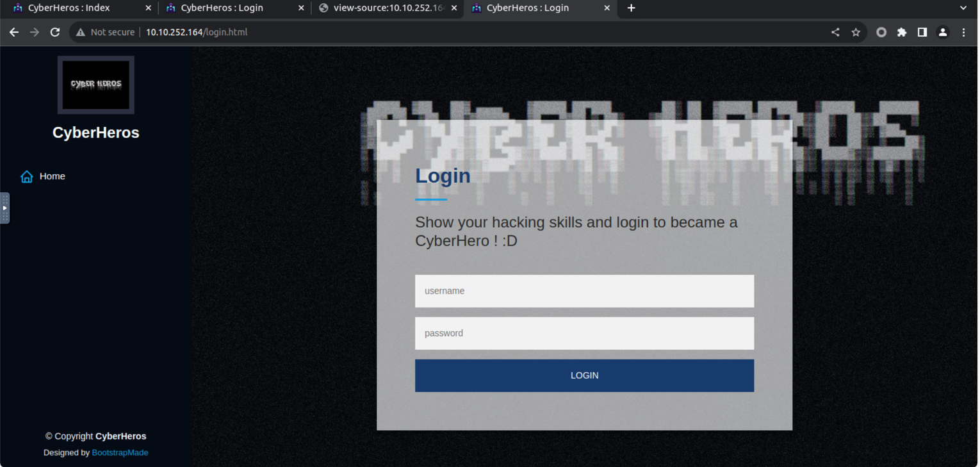Image resolution: width=980 pixels, height=467 pixels.
Task: Open the Chrome three-dot menu
Action: tap(963, 32)
